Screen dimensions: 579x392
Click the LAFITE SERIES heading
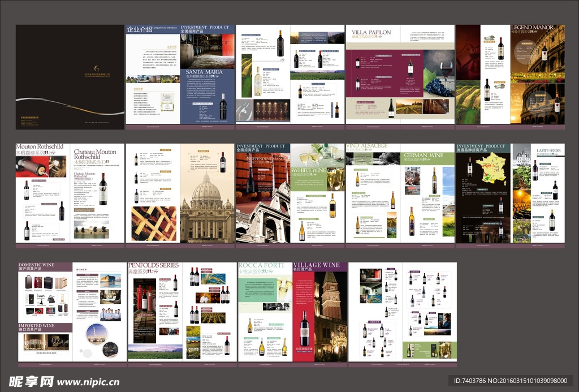pos(547,150)
